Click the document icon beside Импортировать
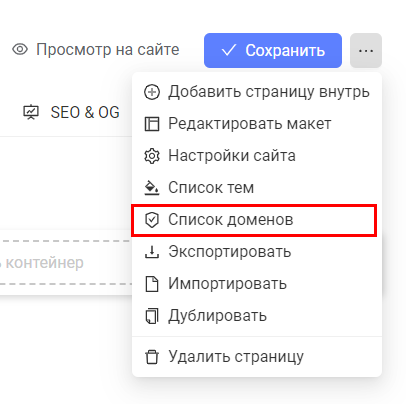The width and height of the screenshot is (406, 404). (x=152, y=284)
